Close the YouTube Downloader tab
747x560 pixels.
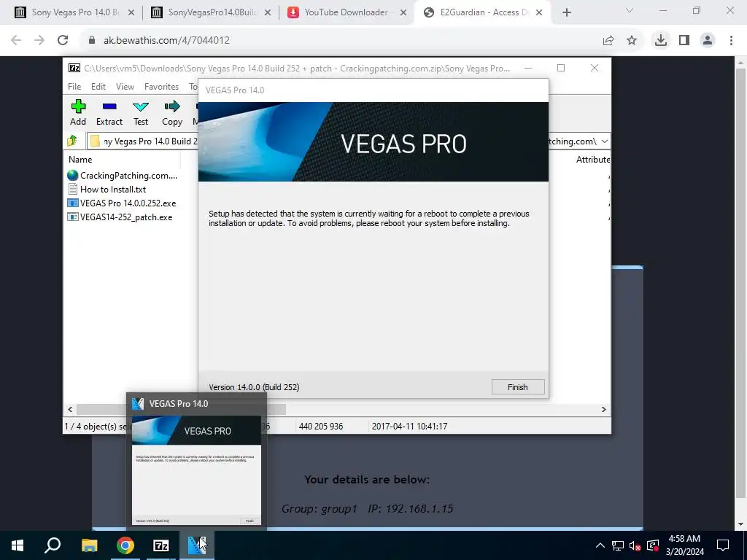tap(403, 13)
